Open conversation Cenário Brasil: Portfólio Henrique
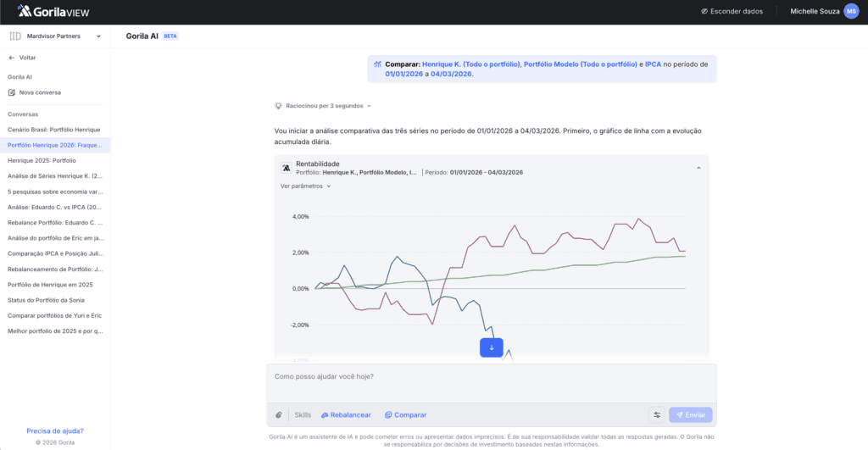The height and width of the screenshot is (450, 868). click(x=54, y=130)
